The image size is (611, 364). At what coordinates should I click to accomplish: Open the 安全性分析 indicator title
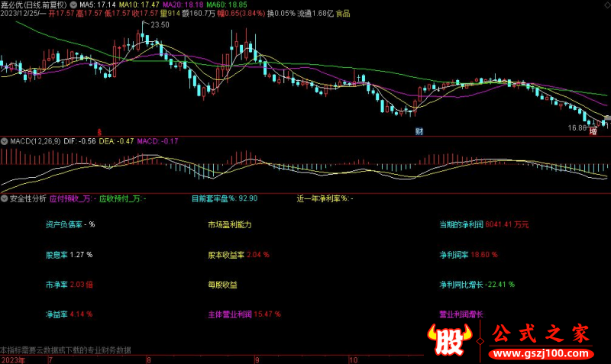pyautogui.click(x=27, y=198)
